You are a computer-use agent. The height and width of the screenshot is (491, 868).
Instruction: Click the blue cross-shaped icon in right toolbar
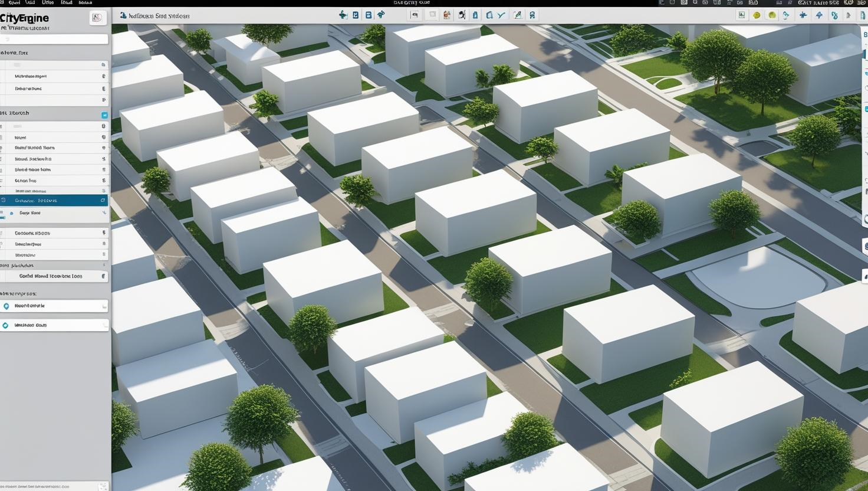tap(803, 15)
